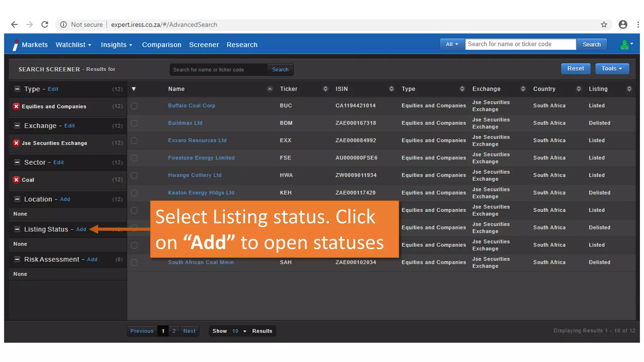Open the Insights menu
This screenshot has width=644, height=362.
click(x=117, y=45)
